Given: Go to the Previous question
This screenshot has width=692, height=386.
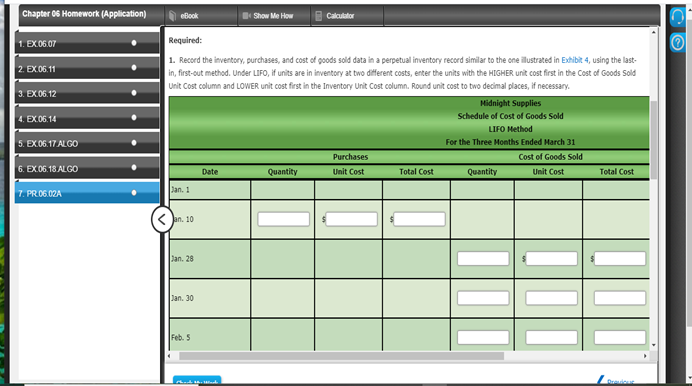Looking at the screenshot, I should 617,381.
